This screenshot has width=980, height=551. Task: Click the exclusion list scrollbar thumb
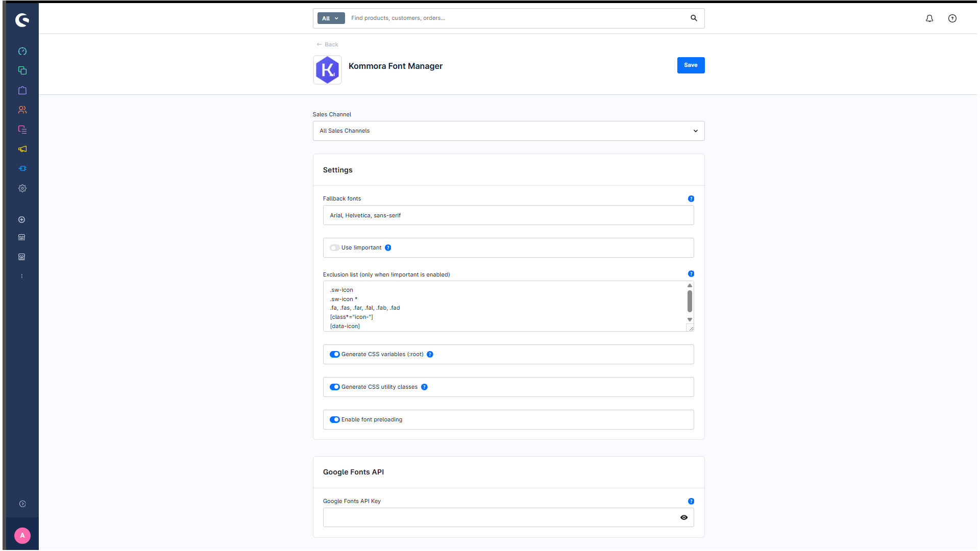[690, 302]
